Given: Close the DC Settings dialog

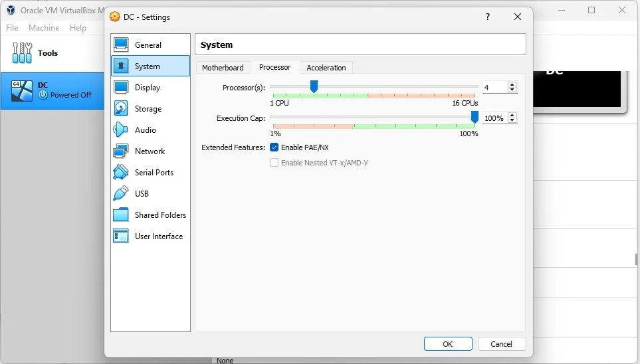Looking at the screenshot, I should click(518, 17).
